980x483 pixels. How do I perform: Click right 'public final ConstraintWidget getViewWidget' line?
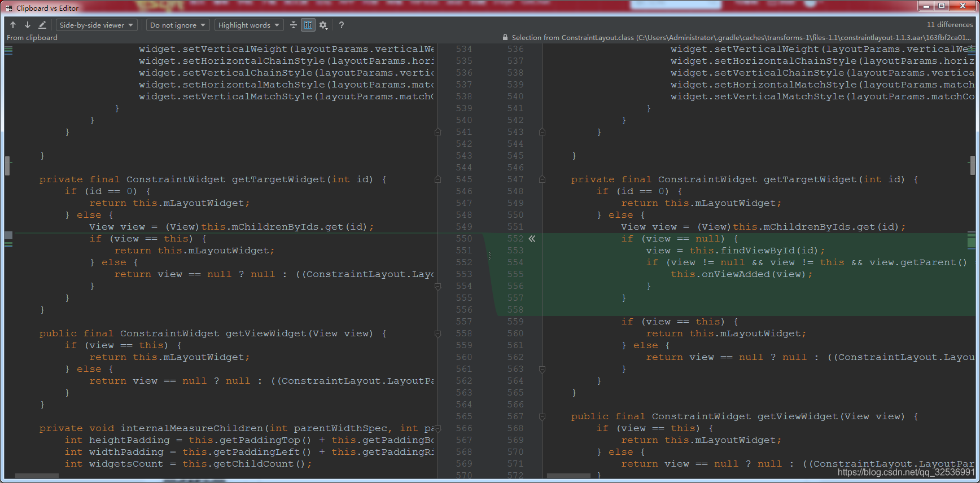(x=745, y=416)
